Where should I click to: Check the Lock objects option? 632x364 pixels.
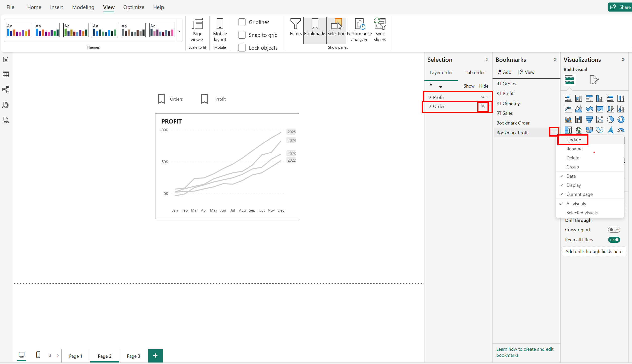[242, 48]
